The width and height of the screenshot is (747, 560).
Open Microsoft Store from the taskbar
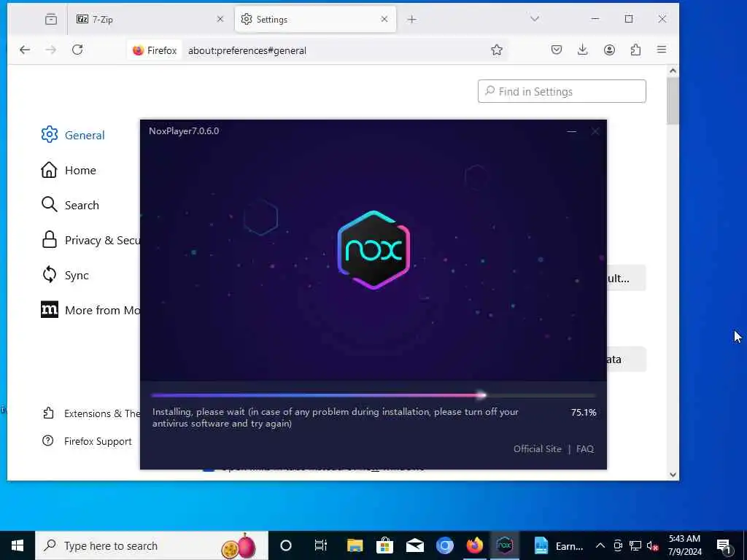[384, 545]
